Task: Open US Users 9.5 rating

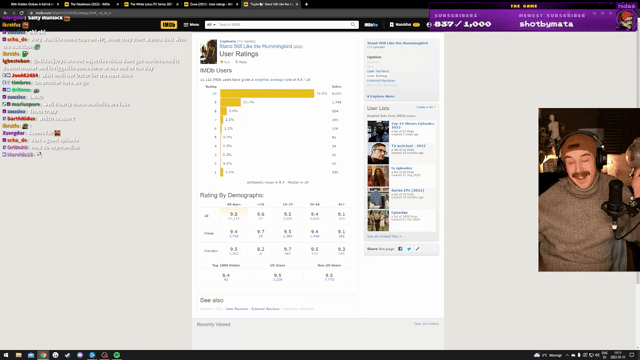Action: coord(278,277)
